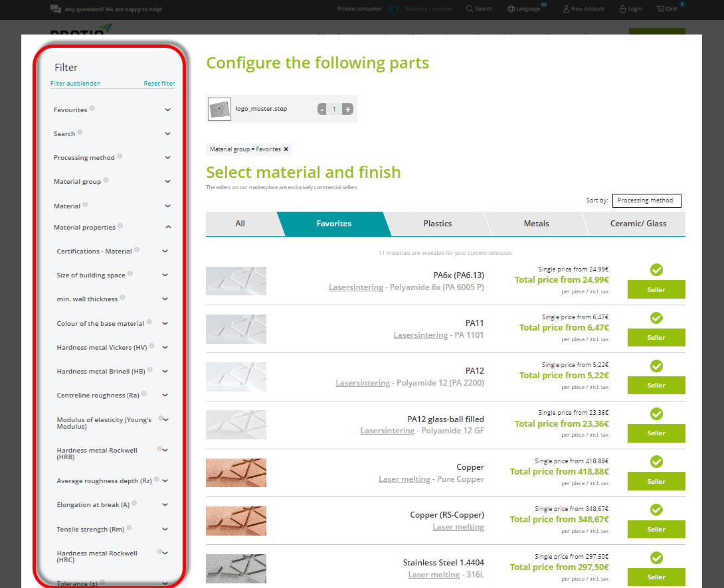
Task: Click the logo_muster.step part thumbnail
Action: click(x=219, y=109)
